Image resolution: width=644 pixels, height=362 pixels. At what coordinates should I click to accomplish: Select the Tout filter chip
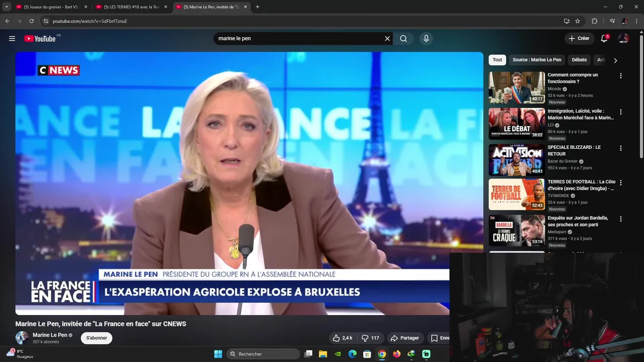497,60
